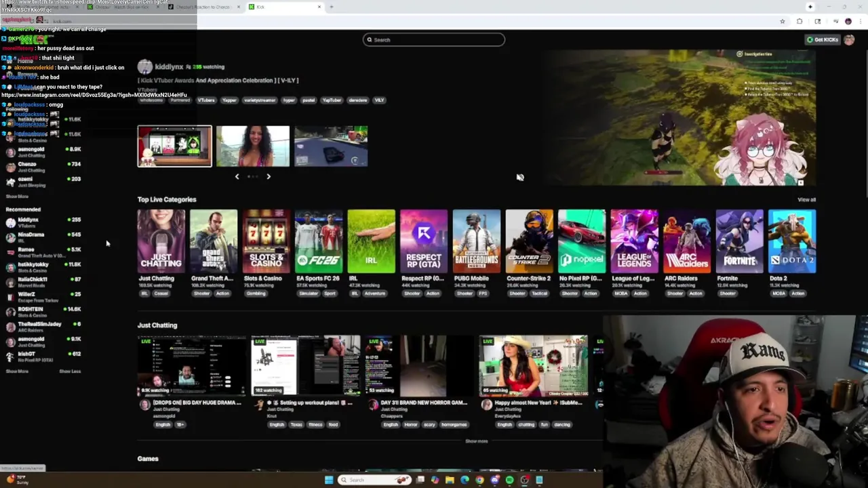Image resolution: width=868 pixels, height=488 pixels.
Task: Open Google Chrome from the taskbar
Action: [479, 480]
